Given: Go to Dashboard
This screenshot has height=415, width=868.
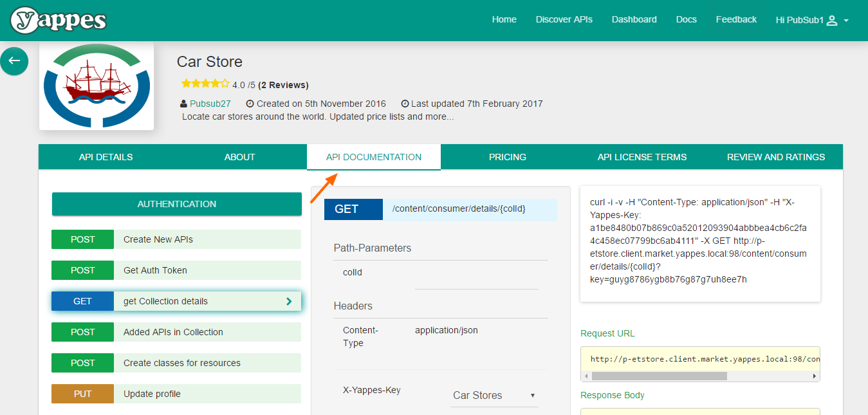Looking at the screenshot, I should (634, 19).
